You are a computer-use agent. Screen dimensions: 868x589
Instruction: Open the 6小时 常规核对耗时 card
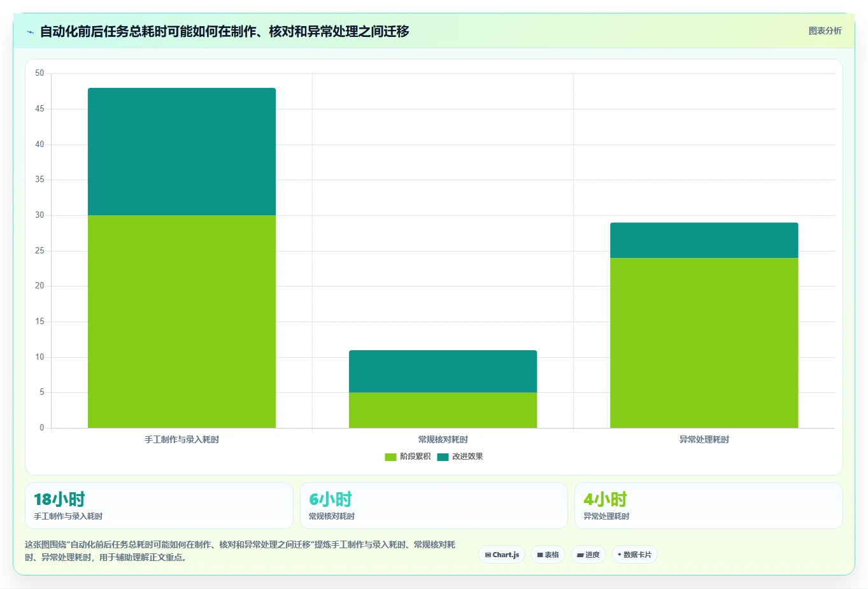(x=434, y=506)
